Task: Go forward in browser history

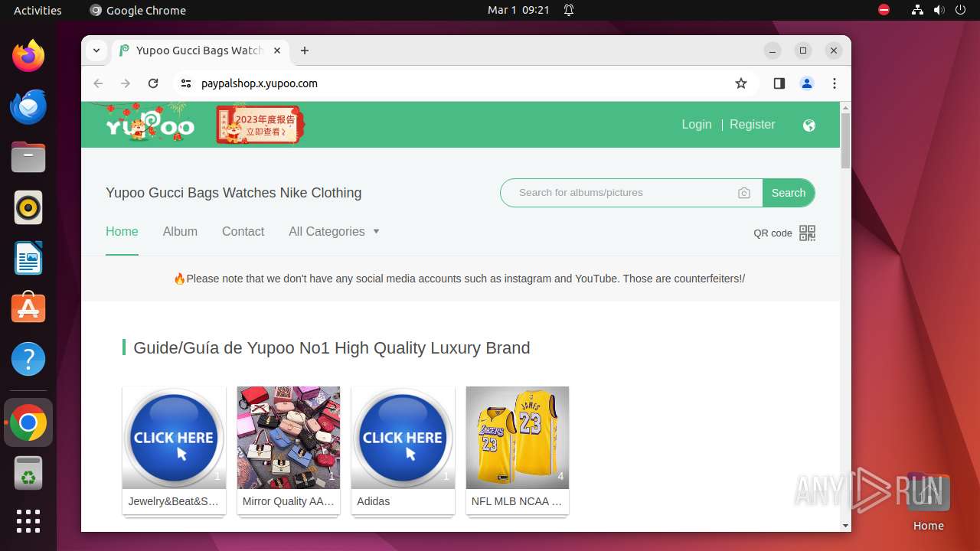Action: [126, 83]
